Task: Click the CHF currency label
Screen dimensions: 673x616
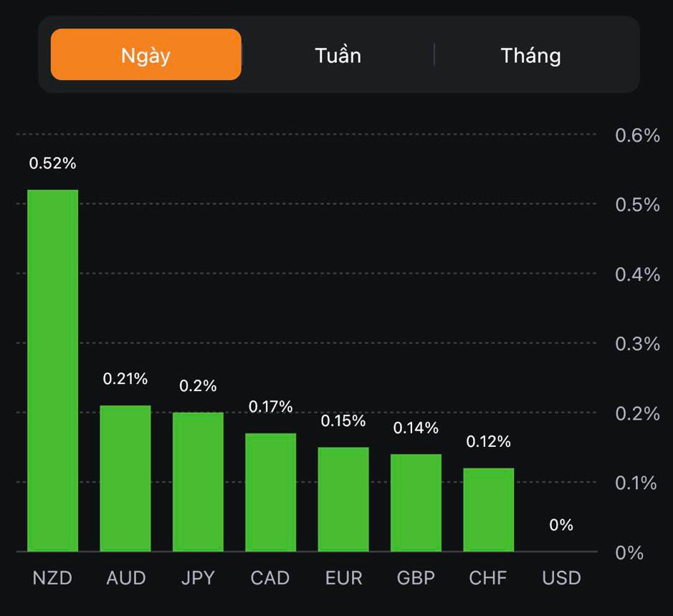Action: (x=489, y=578)
